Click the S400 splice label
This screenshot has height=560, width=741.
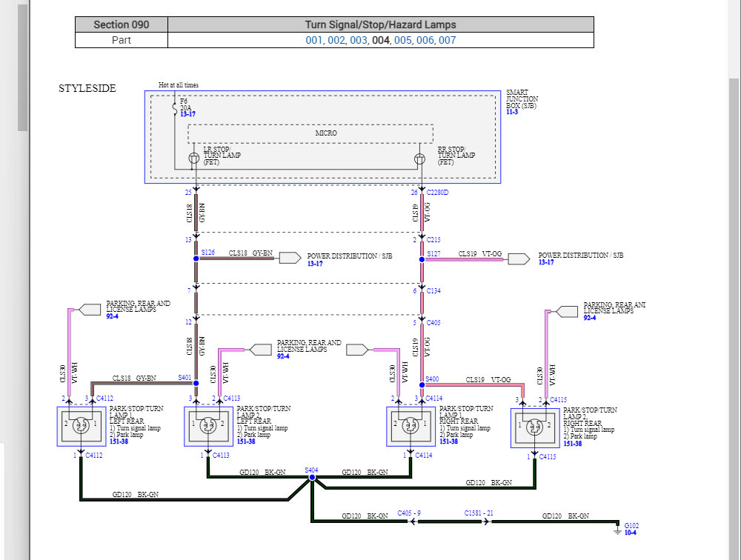(432, 379)
